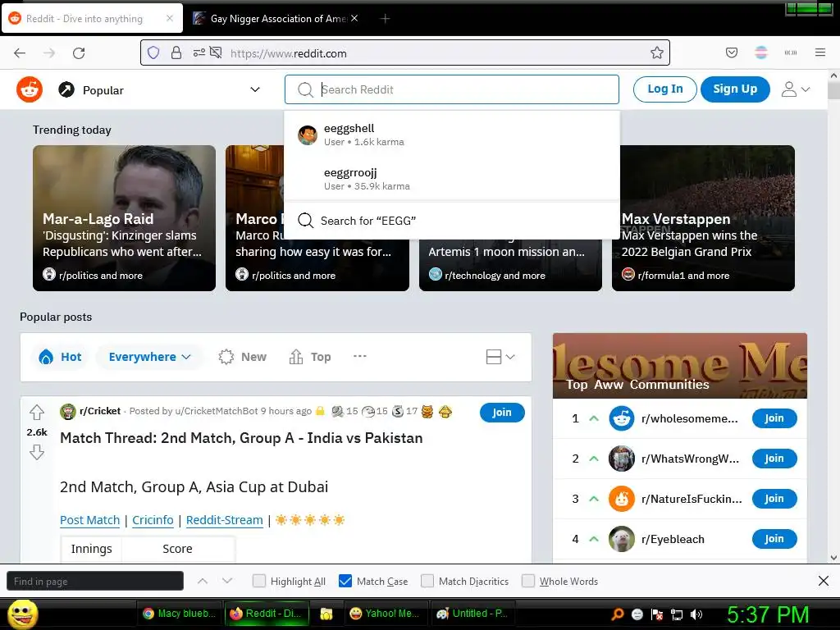Image resolution: width=840 pixels, height=630 pixels.
Task: Click the Find in page input
Action: point(95,581)
